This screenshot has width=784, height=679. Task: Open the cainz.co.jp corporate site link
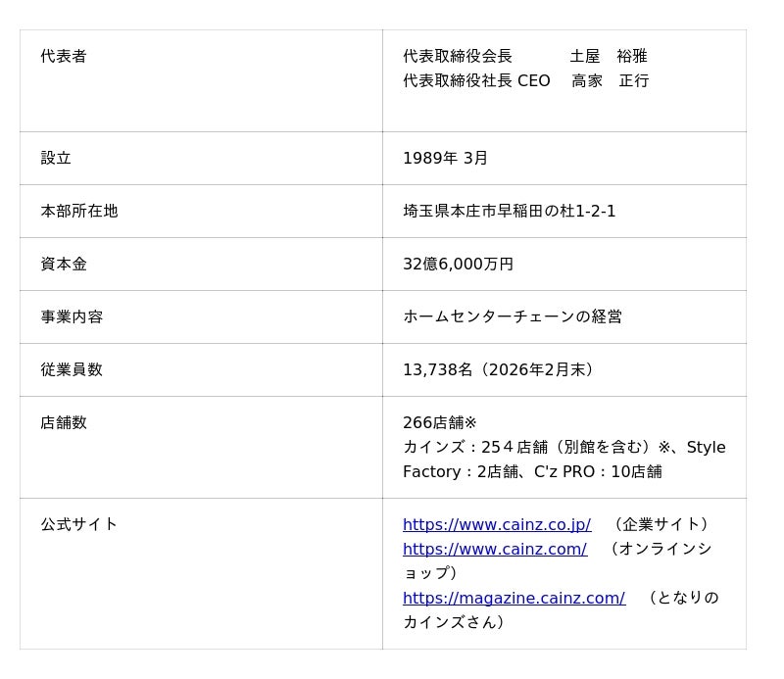[x=497, y=524]
